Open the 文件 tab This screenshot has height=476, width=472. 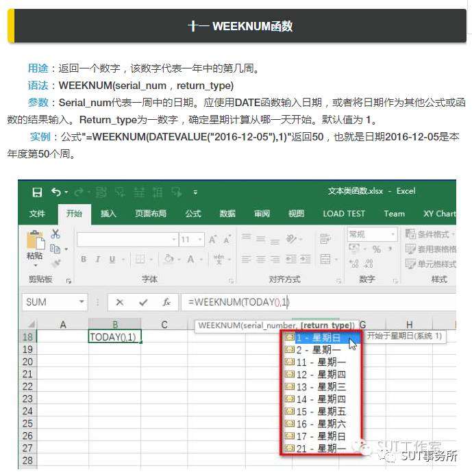tap(37, 214)
